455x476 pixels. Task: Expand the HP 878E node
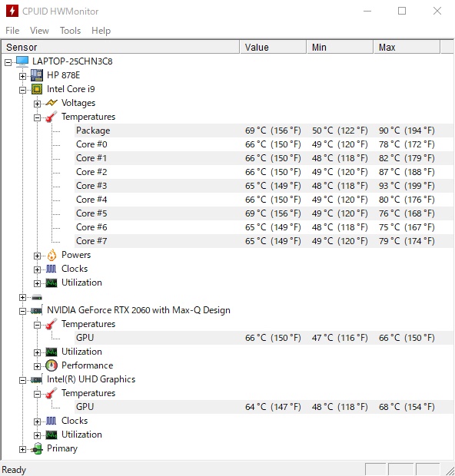coord(22,76)
